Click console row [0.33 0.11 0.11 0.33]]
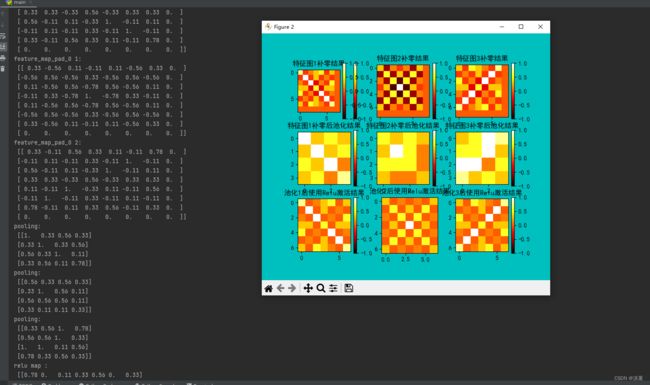Viewport: 650px width, 385px height. [54, 310]
